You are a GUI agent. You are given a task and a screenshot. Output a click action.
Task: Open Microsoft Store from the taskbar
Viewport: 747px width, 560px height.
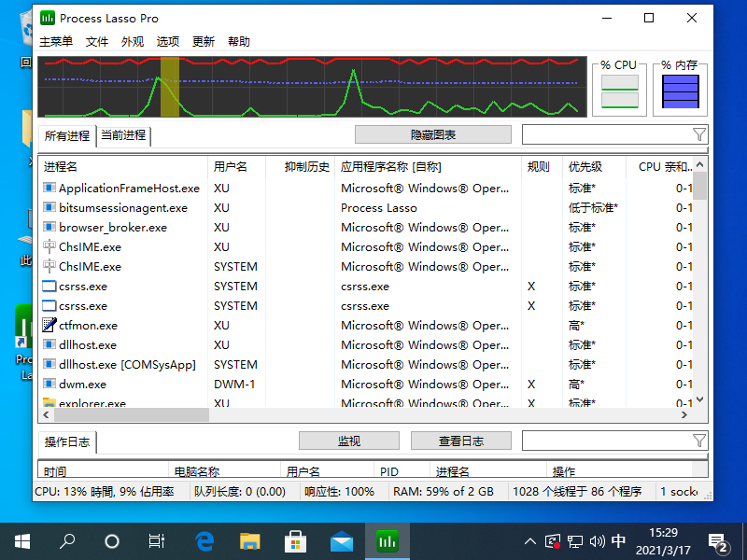point(295,540)
